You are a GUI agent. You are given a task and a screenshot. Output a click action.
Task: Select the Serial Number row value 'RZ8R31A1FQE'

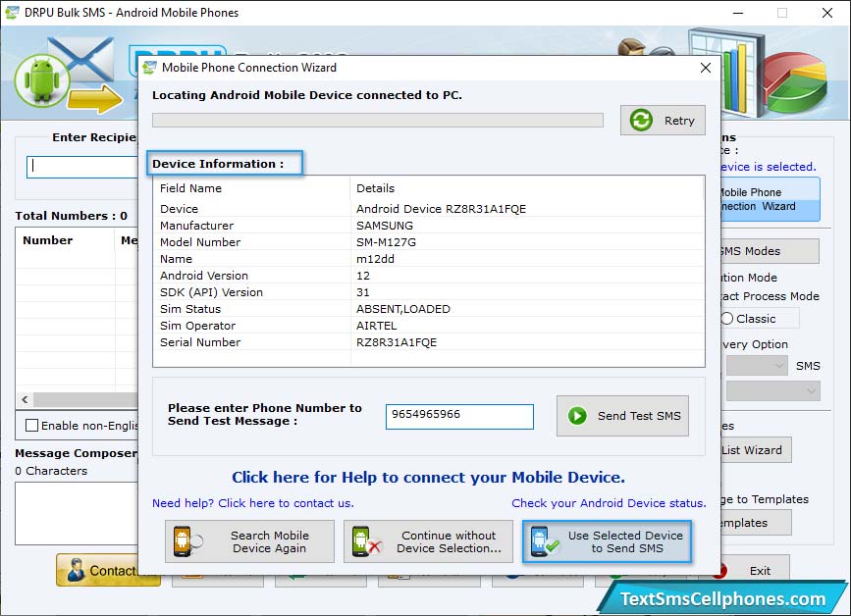pos(397,342)
